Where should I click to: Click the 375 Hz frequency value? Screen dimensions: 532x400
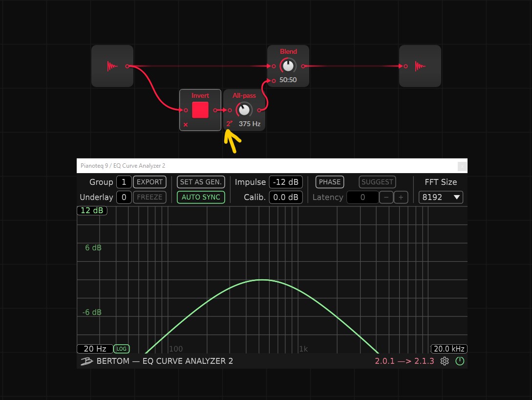click(249, 124)
